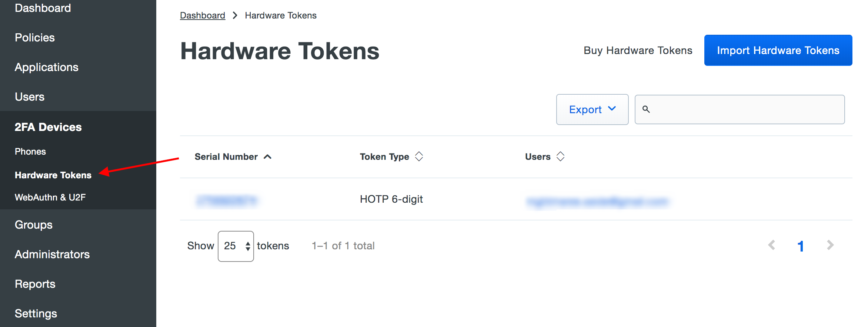
Task: Go to next page arrow
Action: coord(830,245)
